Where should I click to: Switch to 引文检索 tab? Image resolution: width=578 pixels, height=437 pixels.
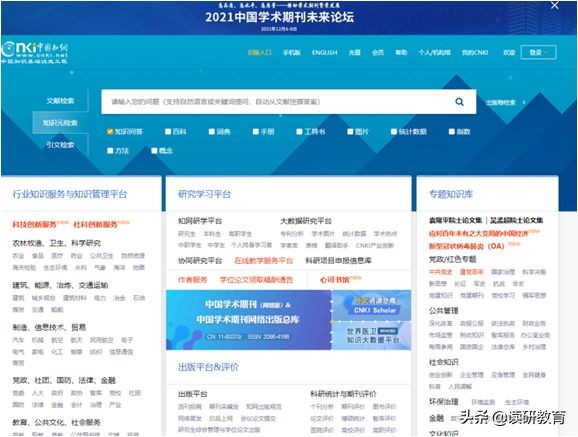[x=60, y=145]
